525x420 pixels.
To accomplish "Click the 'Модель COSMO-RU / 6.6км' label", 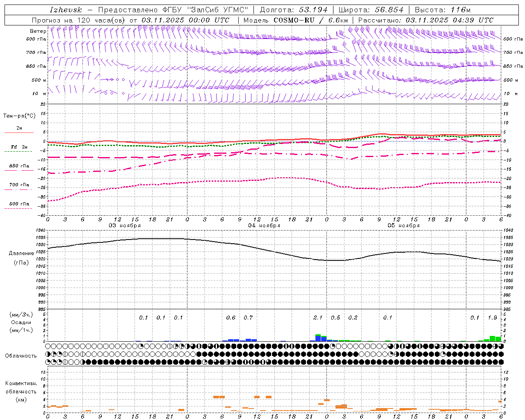I will pos(296,20).
